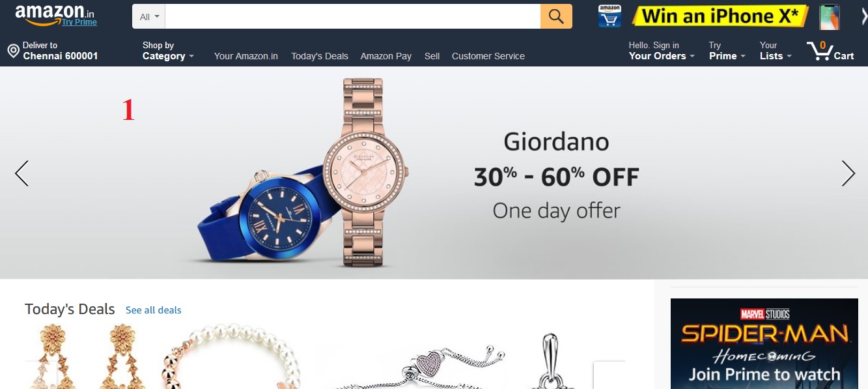Open the Your Lists dropdown
Viewport: 868px width, 389px height.
(776, 51)
